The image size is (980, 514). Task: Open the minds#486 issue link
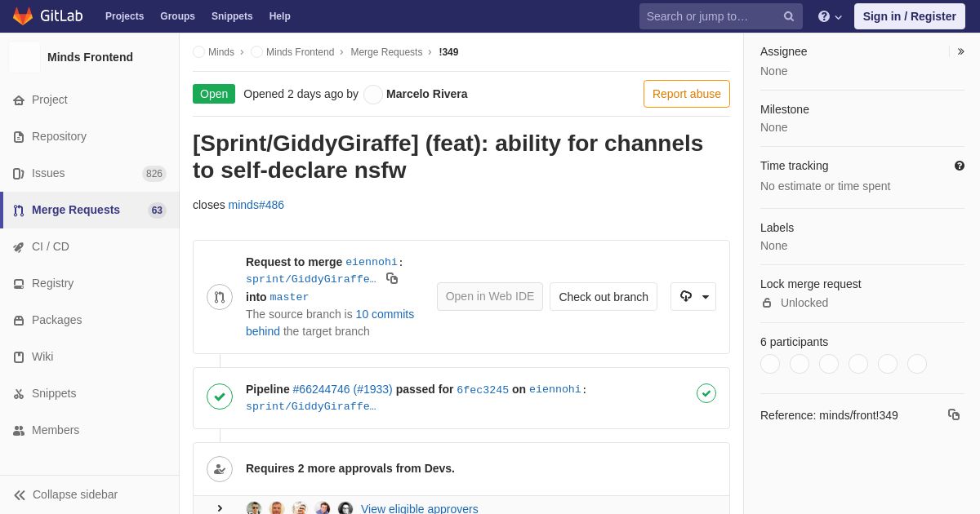[256, 205]
